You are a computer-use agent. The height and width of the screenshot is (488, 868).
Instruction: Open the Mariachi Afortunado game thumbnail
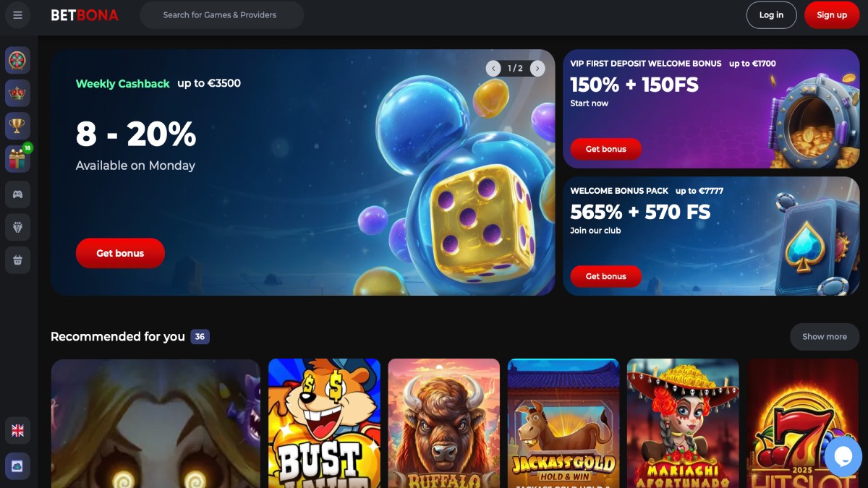(x=683, y=424)
